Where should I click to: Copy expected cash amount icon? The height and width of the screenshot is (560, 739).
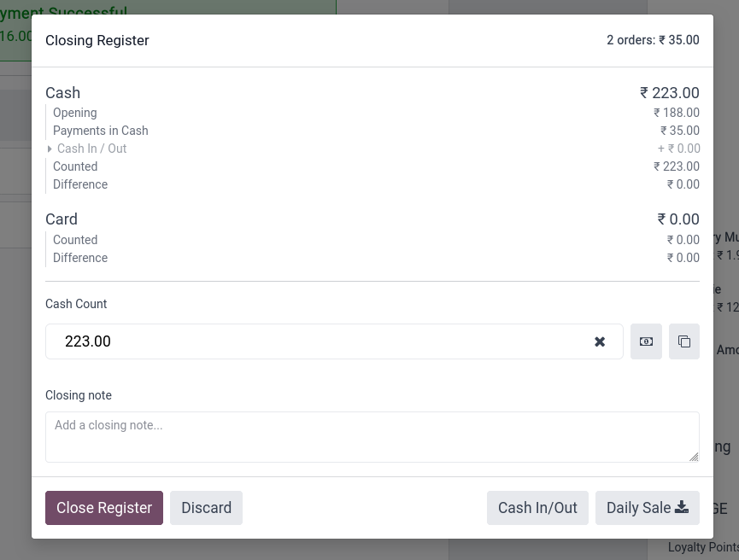pyautogui.click(x=683, y=341)
